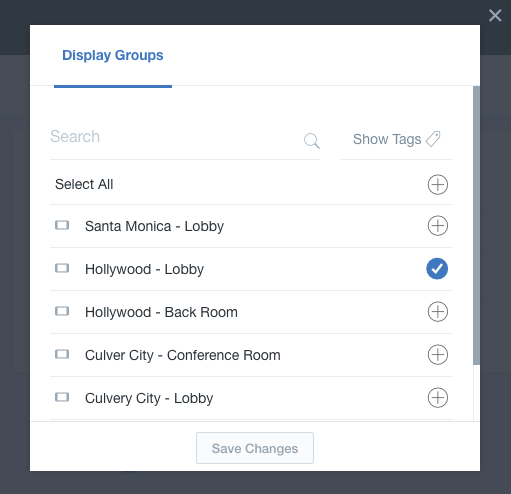
Task: Click the display icon next to Santa Monica - Lobby
Action: 62,225
